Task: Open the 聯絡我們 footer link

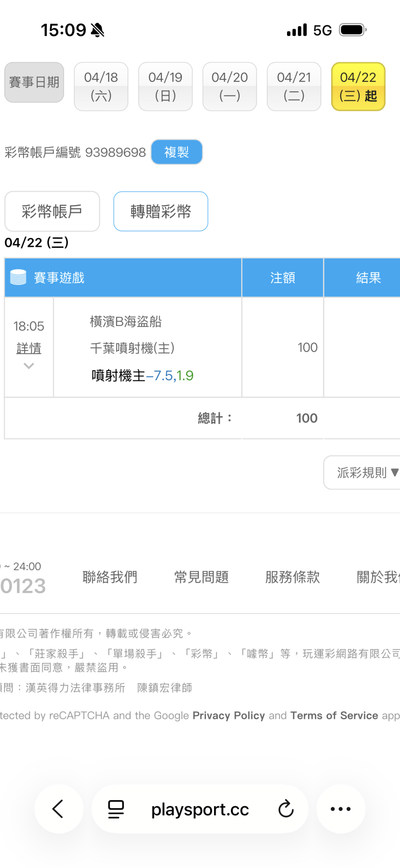Action: point(110,577)
